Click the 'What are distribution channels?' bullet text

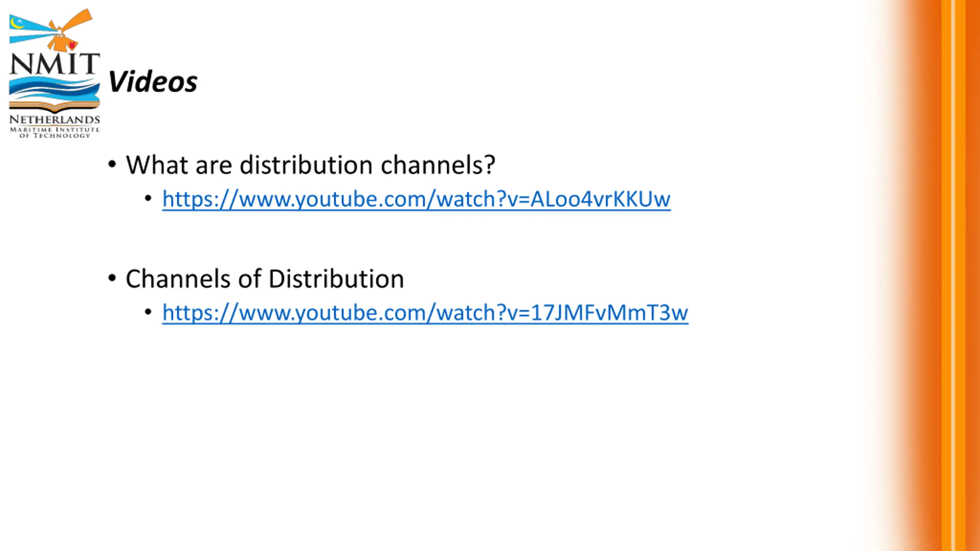[310, 165]
